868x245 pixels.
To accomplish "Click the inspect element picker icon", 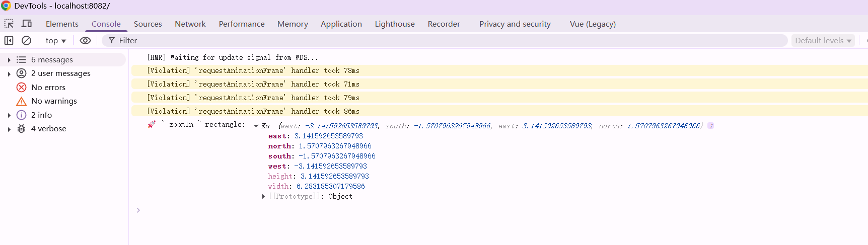I will point(9,24).
